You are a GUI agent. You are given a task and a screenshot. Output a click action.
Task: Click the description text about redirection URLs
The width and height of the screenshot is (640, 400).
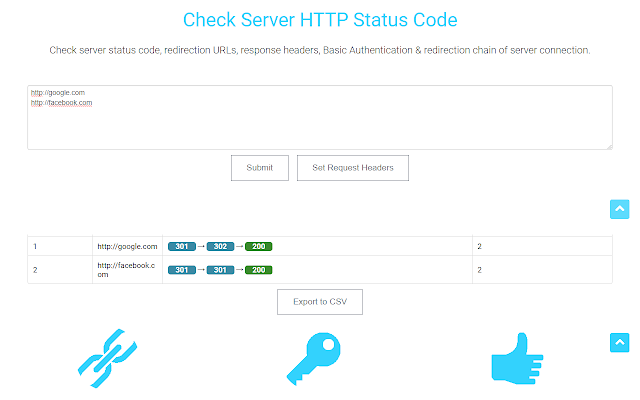coord(320,50)
